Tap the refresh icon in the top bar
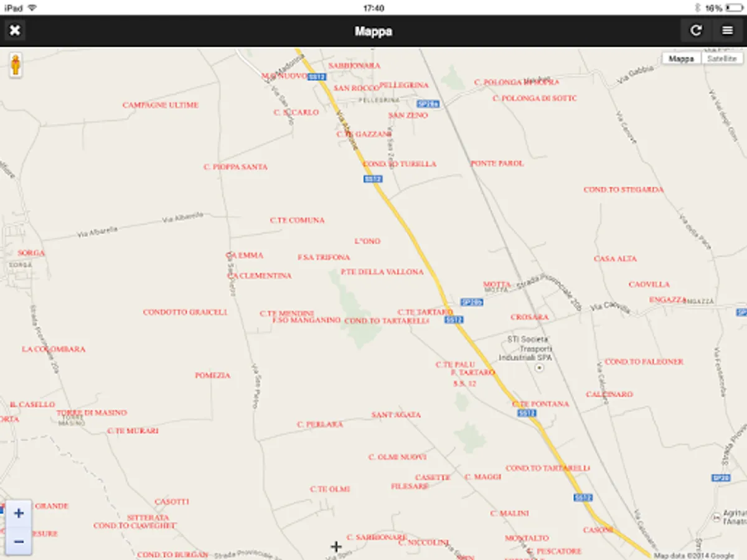This screenshot has width=747, height=560. tap(696, 30)
